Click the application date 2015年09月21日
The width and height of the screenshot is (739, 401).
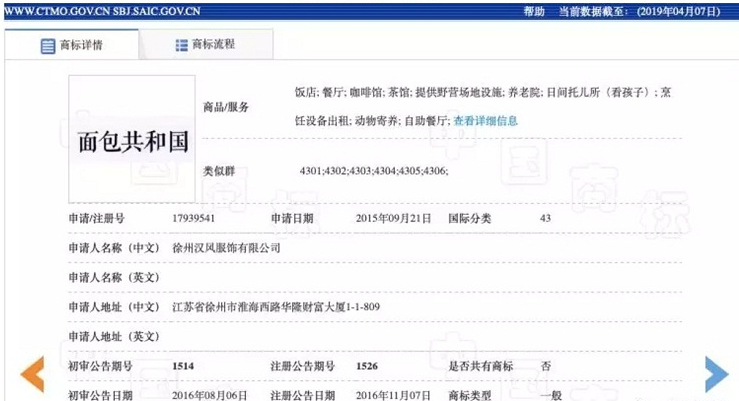point(393,217)
